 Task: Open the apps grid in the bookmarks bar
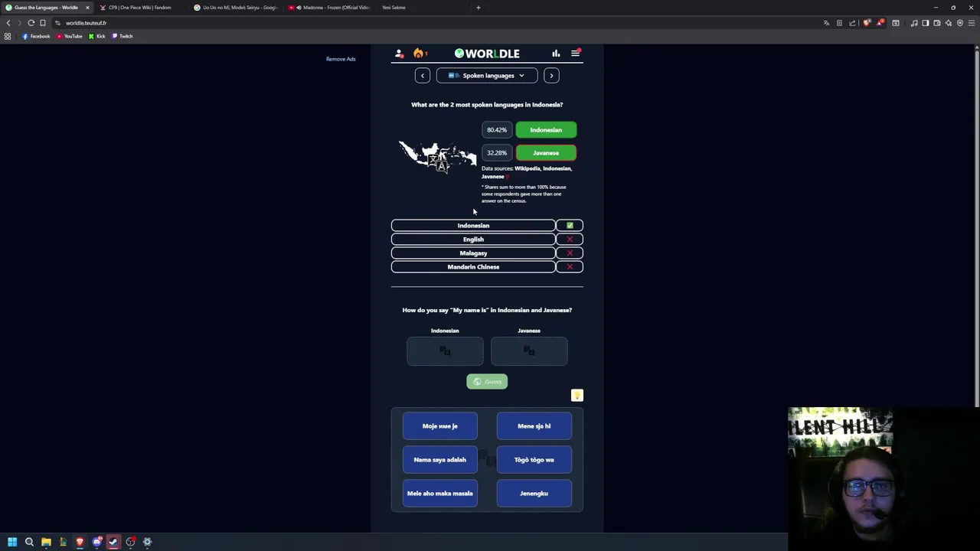tap(8, 36)
